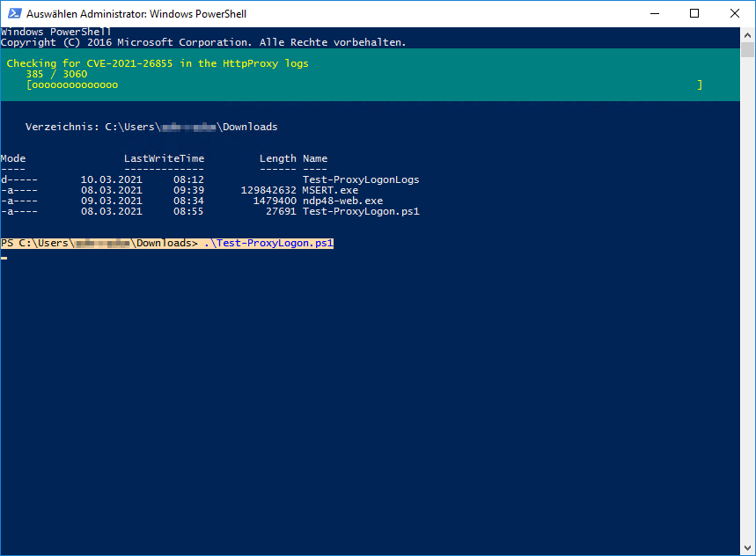Click the 'd-----' mode entry
This screenshot has width=756, height=556.
click(x=18, y=179)
